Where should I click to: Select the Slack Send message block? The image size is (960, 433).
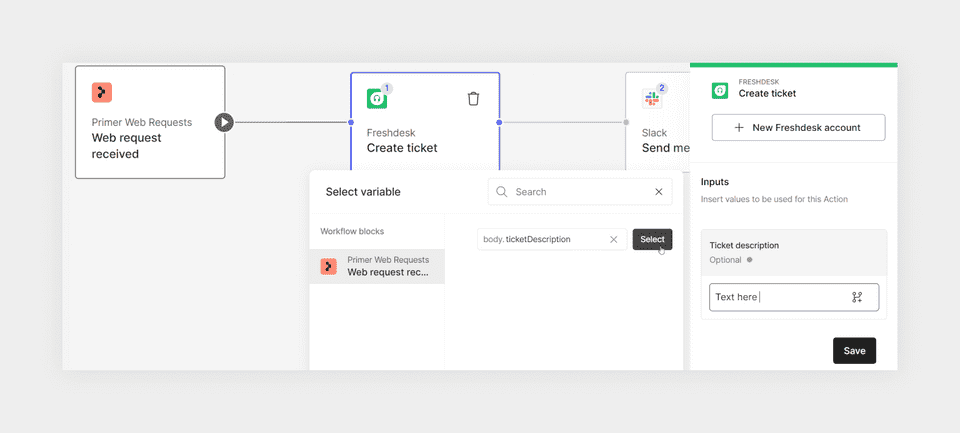[658, 122]
